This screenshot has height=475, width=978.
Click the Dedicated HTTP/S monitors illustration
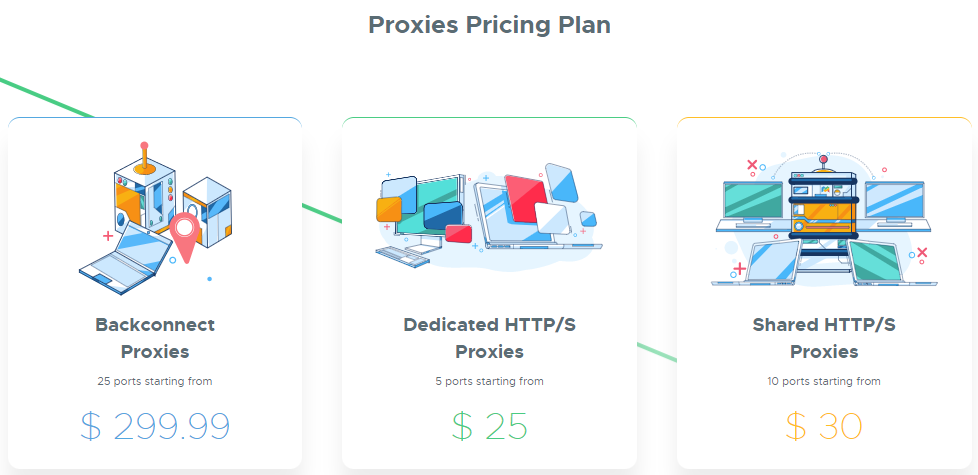click(489, 216)
